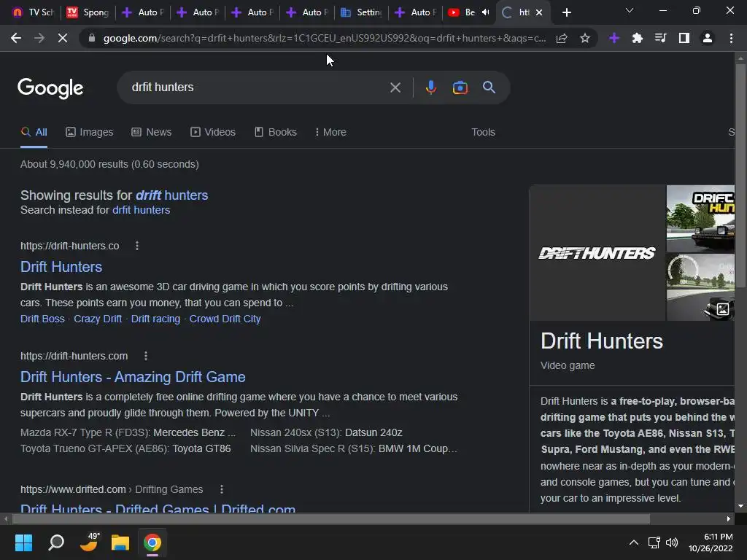The height and width of the screenshot is (560, 747).
Task: Click the corrected drift hunters link
Action: pos(171,195)
